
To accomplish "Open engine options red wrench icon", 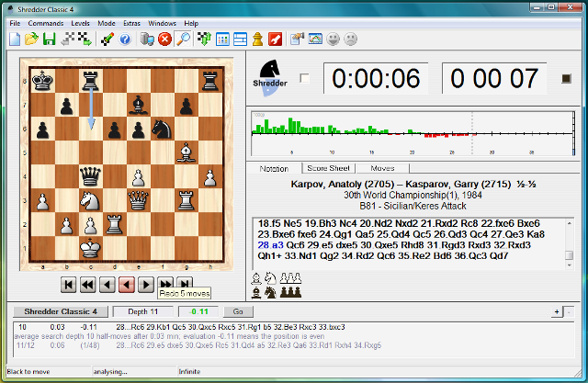I will (x=276, y=39).
